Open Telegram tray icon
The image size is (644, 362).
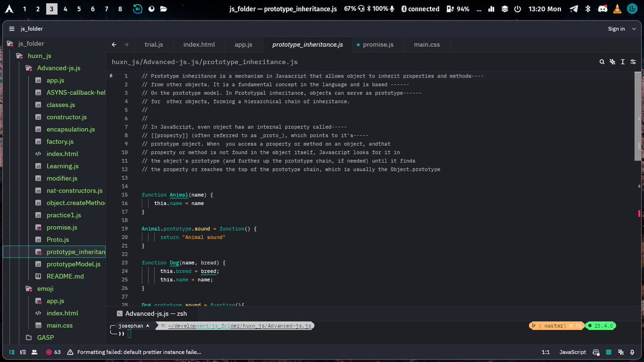click(x=574, y=9)
